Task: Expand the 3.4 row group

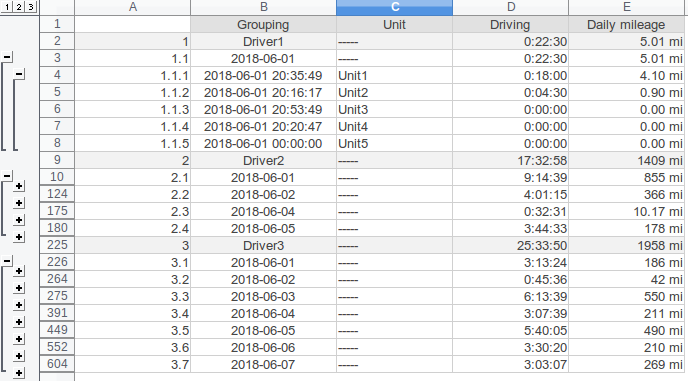Action: (x=19, y=322)
